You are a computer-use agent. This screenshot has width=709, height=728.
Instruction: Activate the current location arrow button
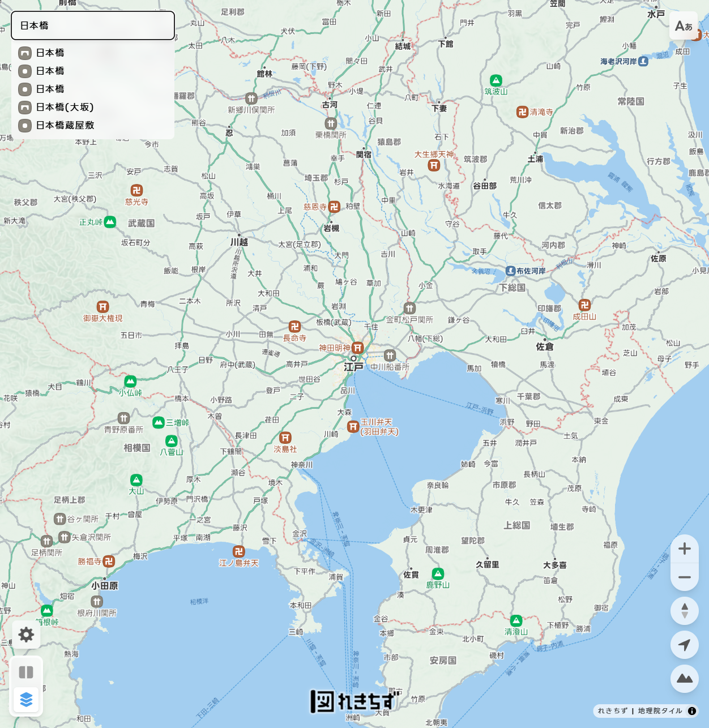pos(684,645)
